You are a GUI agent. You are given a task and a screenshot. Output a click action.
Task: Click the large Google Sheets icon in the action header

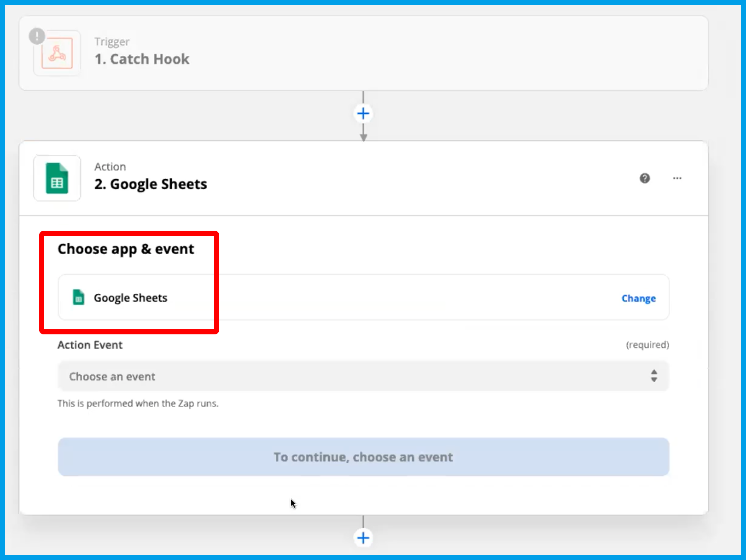click(x=57, y=179)
